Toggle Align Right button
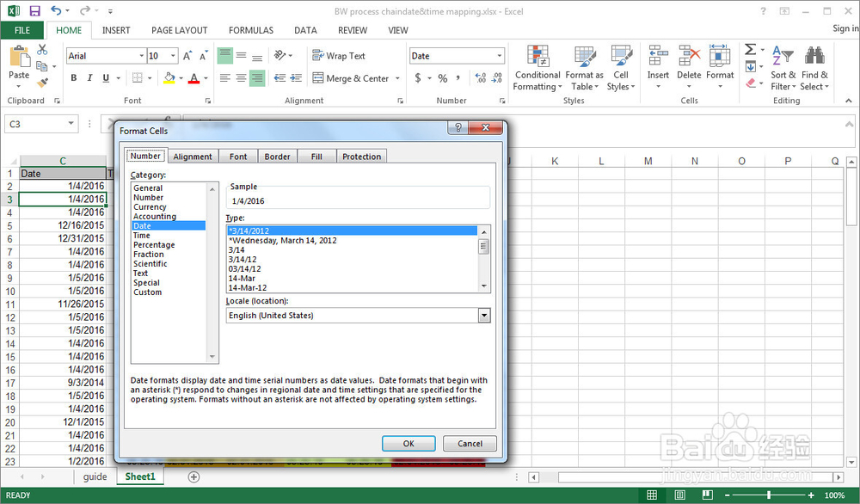Image resolution: width=860 pixels, height=504 pixels. [257, 78]
